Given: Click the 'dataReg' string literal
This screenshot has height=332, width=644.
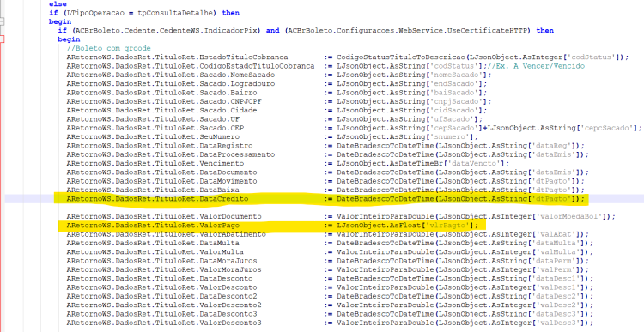Looking at the screenshot, I should pos(551,146).
